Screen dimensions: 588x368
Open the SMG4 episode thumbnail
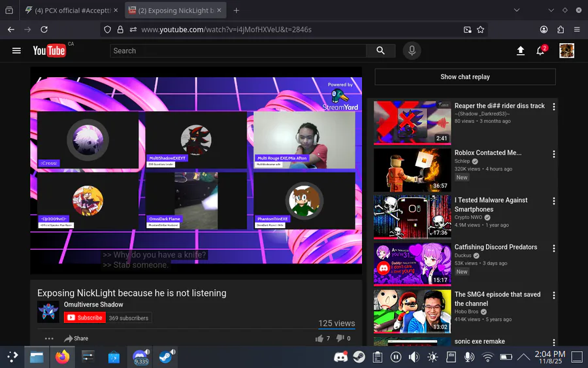(412, 311)
